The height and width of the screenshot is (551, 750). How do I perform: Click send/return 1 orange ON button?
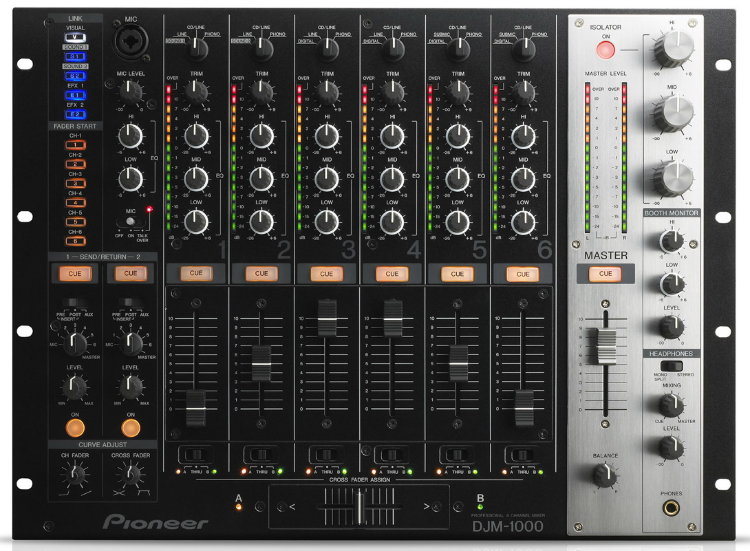pyautogui.click(x=75, y=428)
